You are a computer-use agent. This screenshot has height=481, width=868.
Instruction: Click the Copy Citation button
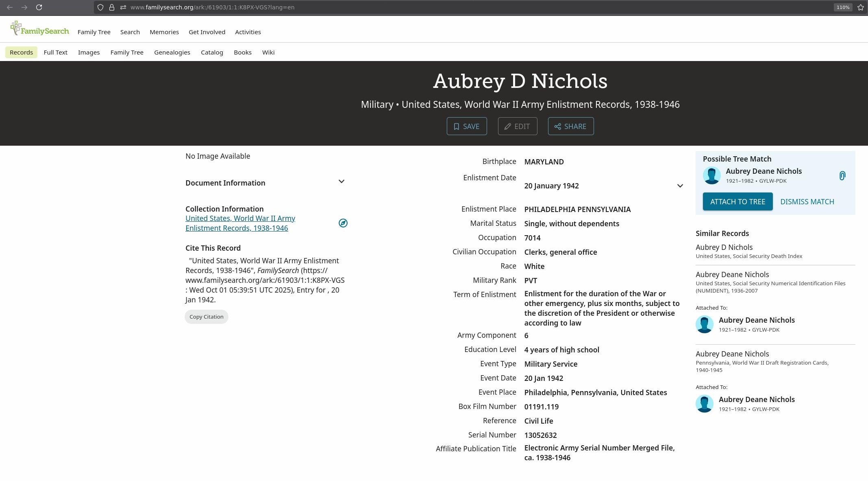[207, 317]
